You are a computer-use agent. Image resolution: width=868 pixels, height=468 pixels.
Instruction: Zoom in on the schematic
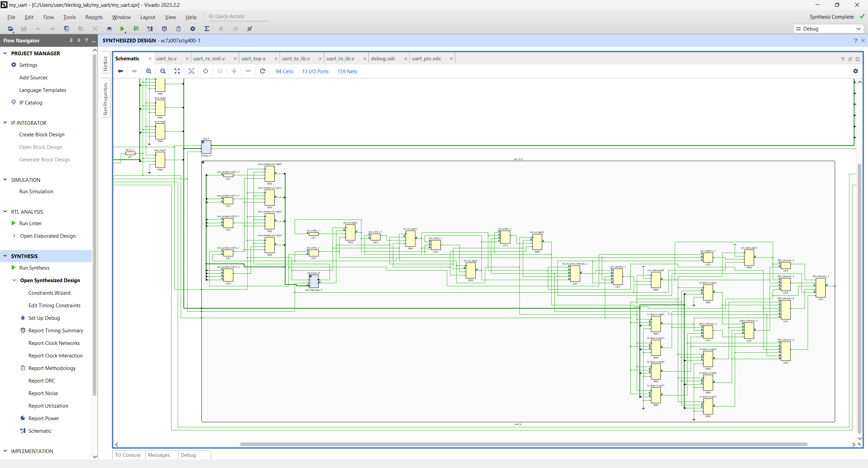coord(149,71)
